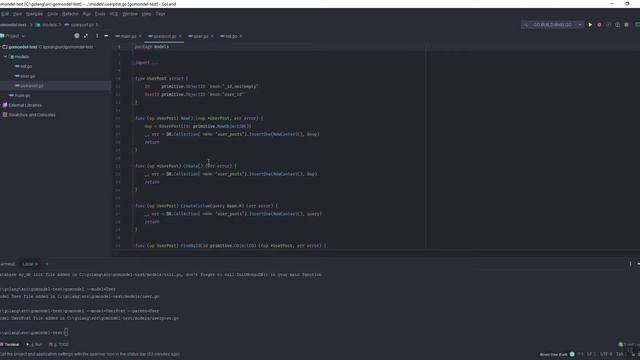
Task: Click the stop icon in run toolbar
Action: pyautogui.click(x=626, y=25)
